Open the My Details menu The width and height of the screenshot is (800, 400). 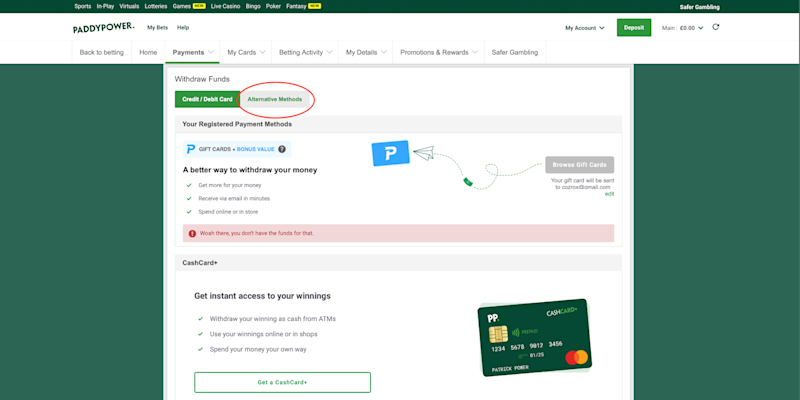[366, 52]
